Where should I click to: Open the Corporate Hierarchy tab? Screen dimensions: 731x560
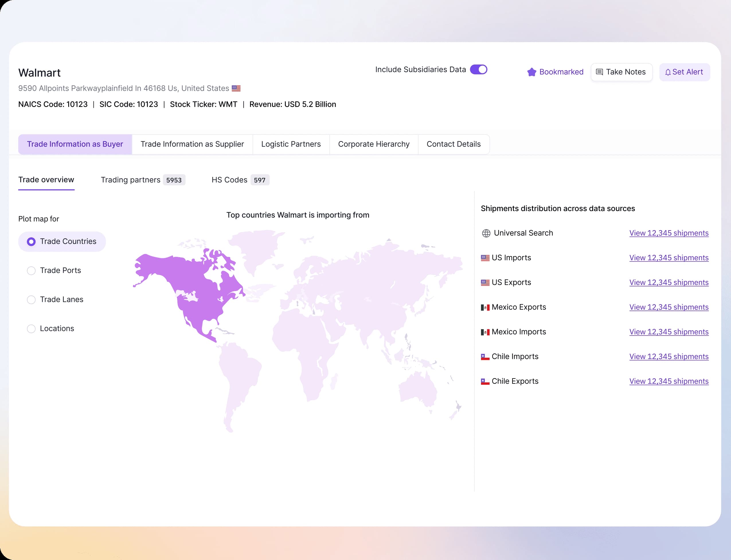pos(374,144)
